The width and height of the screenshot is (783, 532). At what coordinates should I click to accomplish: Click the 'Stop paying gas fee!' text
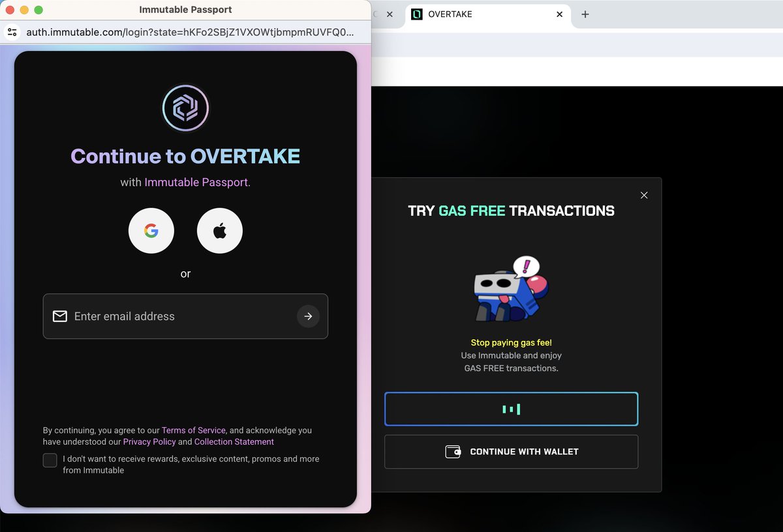click(x=511, y=342)
